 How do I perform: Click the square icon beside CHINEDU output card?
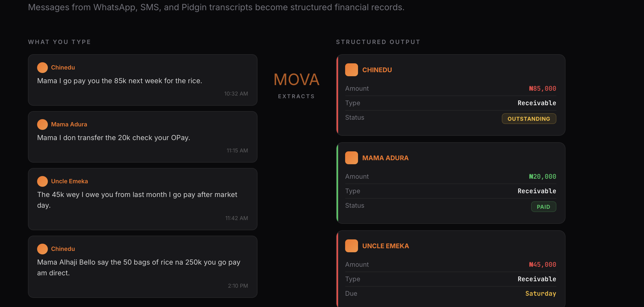click(352, 70)
